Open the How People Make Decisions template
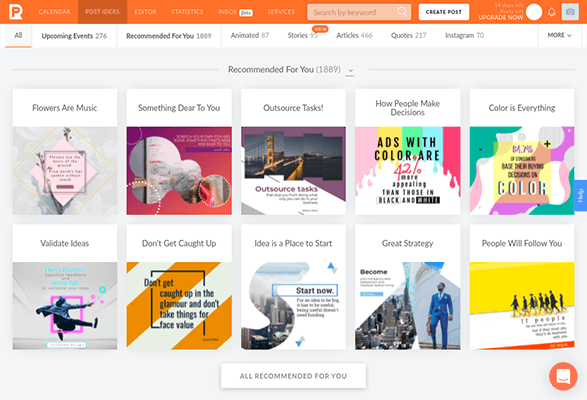Image resolution: width=587 pixels, height=400 pixels. coord(408,152)
